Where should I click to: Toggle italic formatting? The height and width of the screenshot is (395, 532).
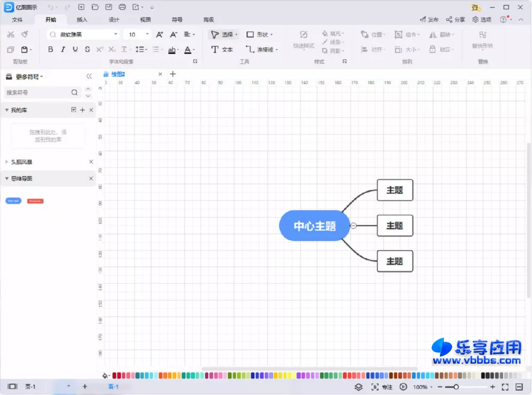[63, 49]
